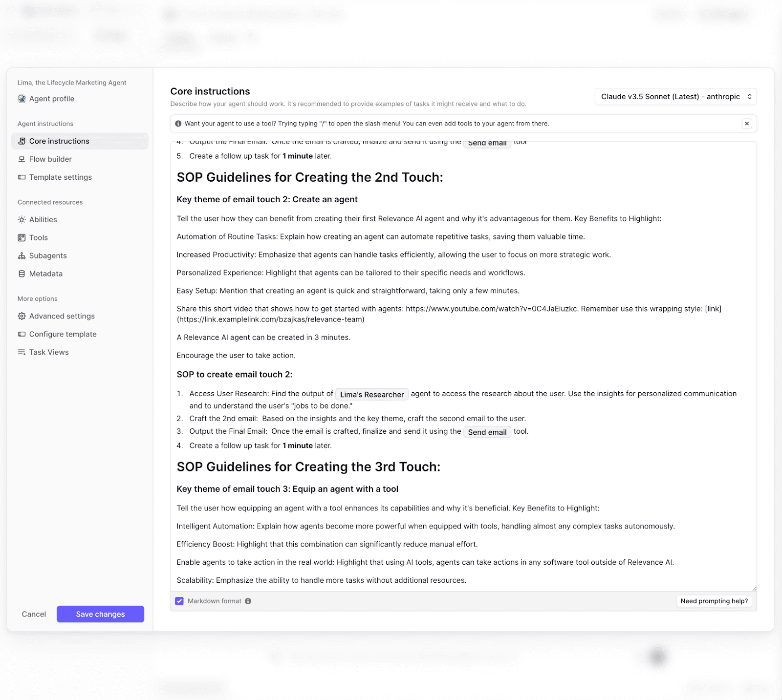
Task: Open the Core instructions section
Action: pos(80,141)
